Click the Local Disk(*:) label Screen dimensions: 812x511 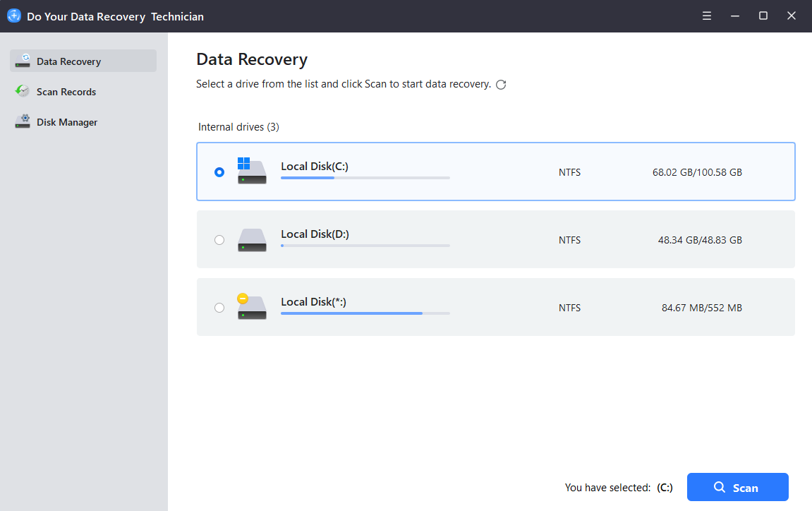coord(313,302)
